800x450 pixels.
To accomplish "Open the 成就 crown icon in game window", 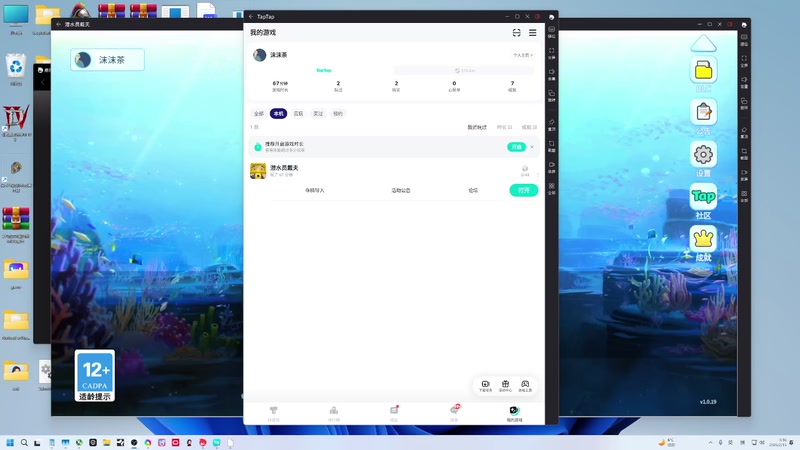I will click(x=704, y=238).
